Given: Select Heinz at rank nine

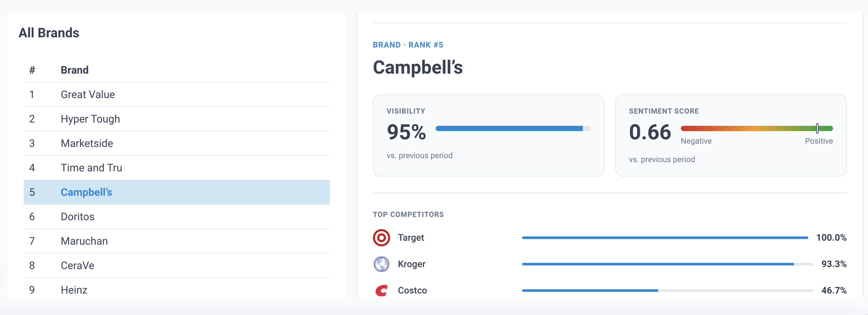Looking at the screenshot, I should [177, 290].
